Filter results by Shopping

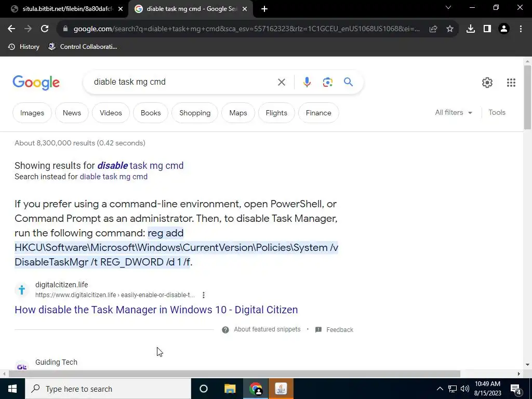click(195, 113)
